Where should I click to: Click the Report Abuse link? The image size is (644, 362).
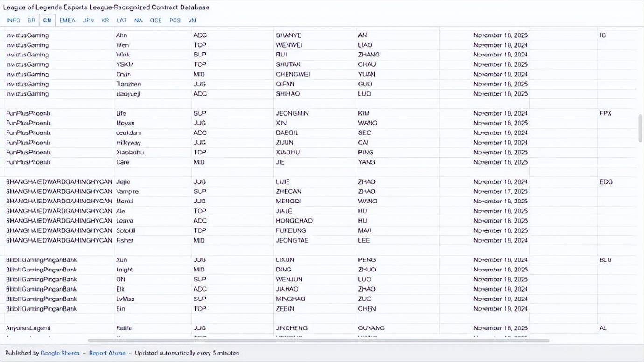[107, 353]
